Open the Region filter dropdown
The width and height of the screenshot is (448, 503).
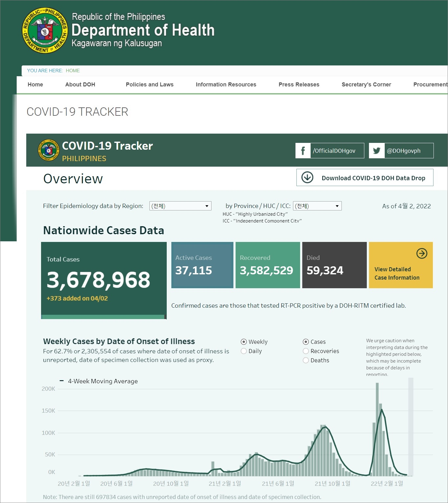tap(180, 206)
